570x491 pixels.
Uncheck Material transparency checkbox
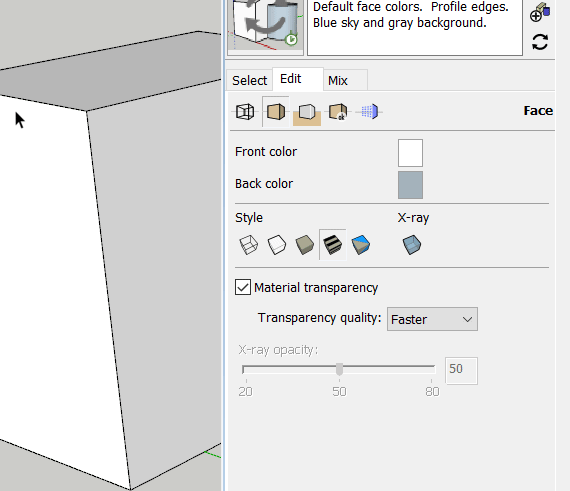point(243,287)
